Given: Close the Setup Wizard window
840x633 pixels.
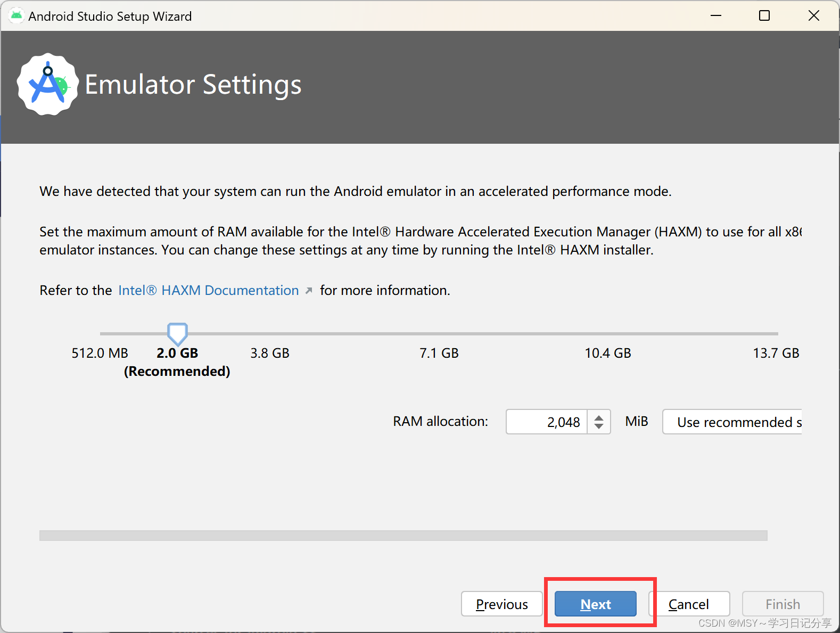Looking at the screenshot, I should [814, 15].
